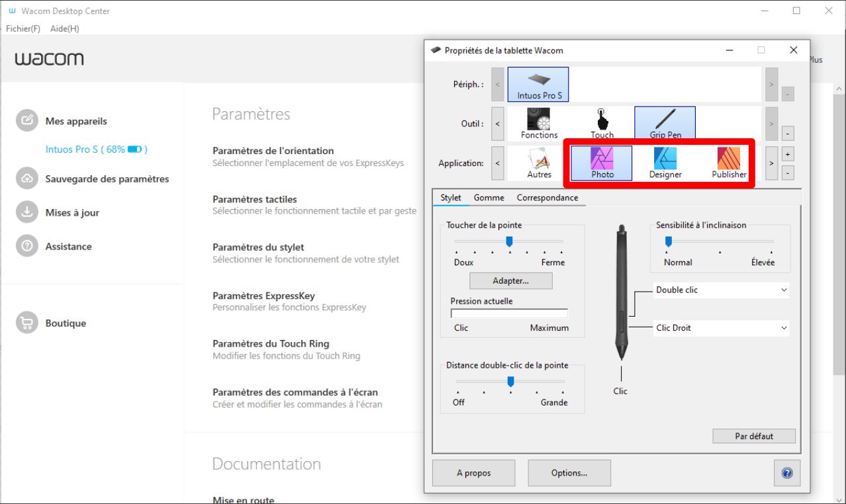Click the Assistance help icon
The image size is (846, 504).
point(27,246)
